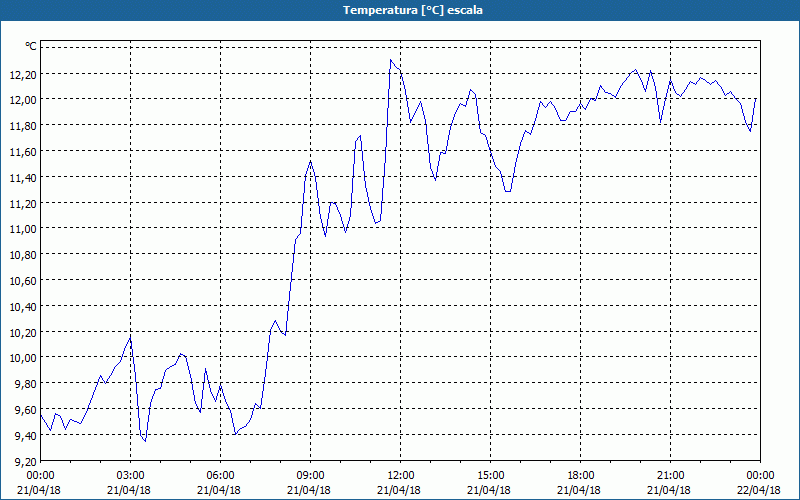The height and width of the screenshot is (500, 800).
Task: Click the 10,80 y-axis label
Action: tap(23, 255)
